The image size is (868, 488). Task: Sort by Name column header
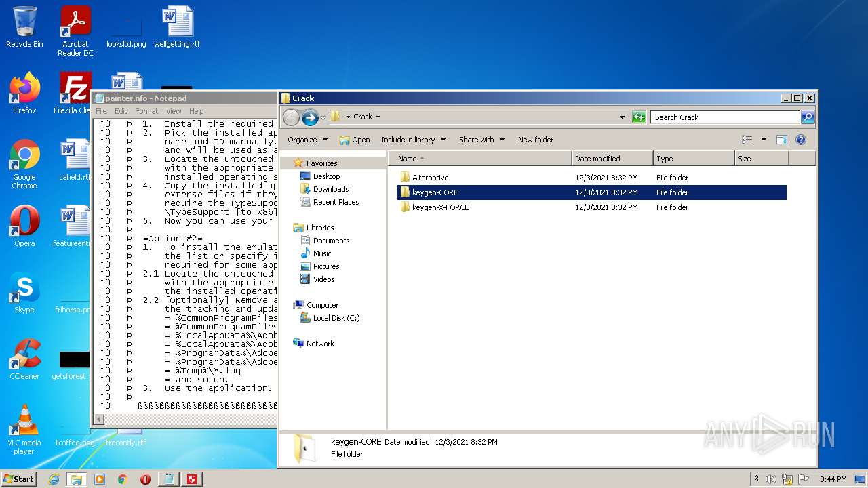point(480,159)
